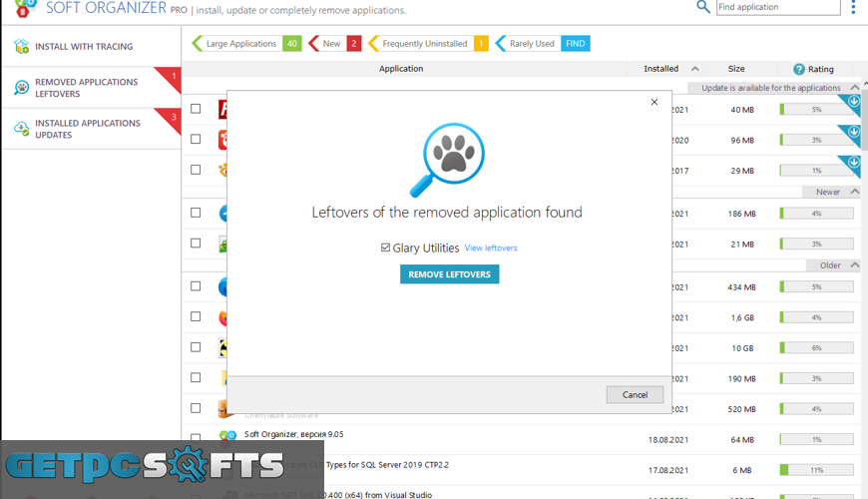The height and width of the screenshot is (499, 868).
Task: Click the Rating help question icon
Action: tap(799, 69)
